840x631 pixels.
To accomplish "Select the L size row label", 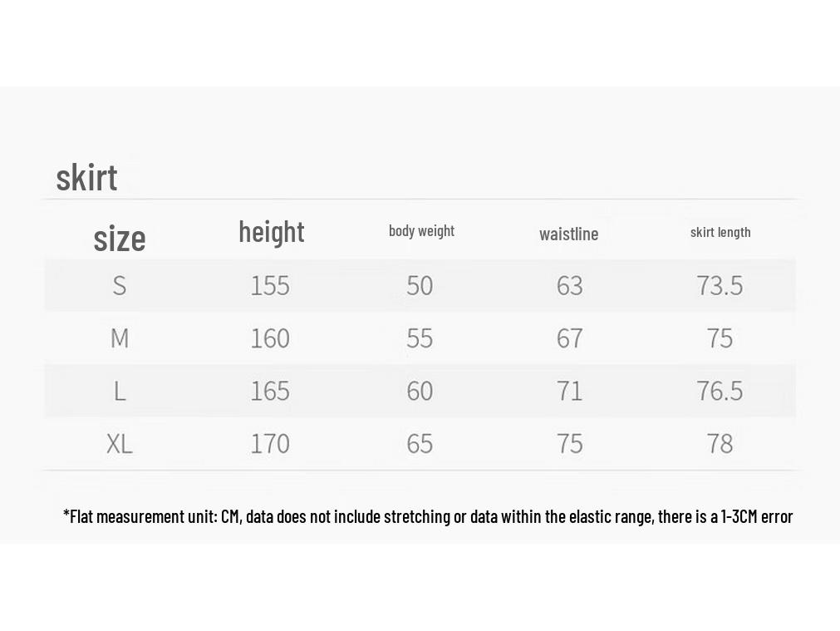I will [120, 391].
